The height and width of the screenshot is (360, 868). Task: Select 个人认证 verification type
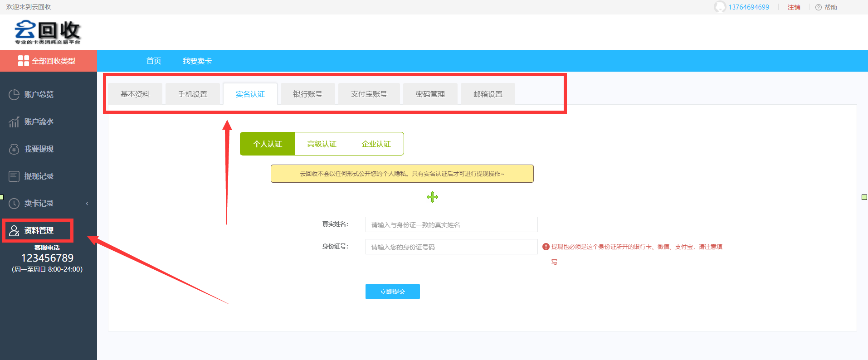click(268, 144)
